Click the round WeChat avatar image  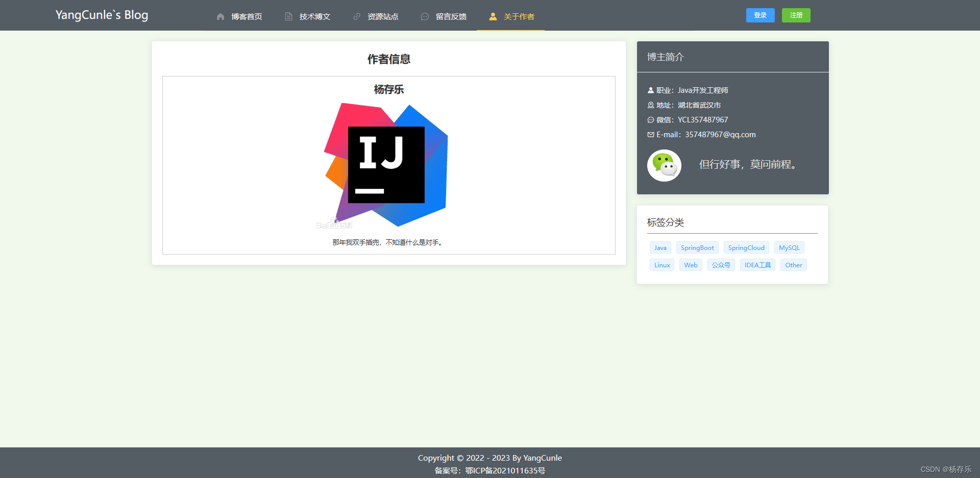pyautogui.click(x=664, y=165)
